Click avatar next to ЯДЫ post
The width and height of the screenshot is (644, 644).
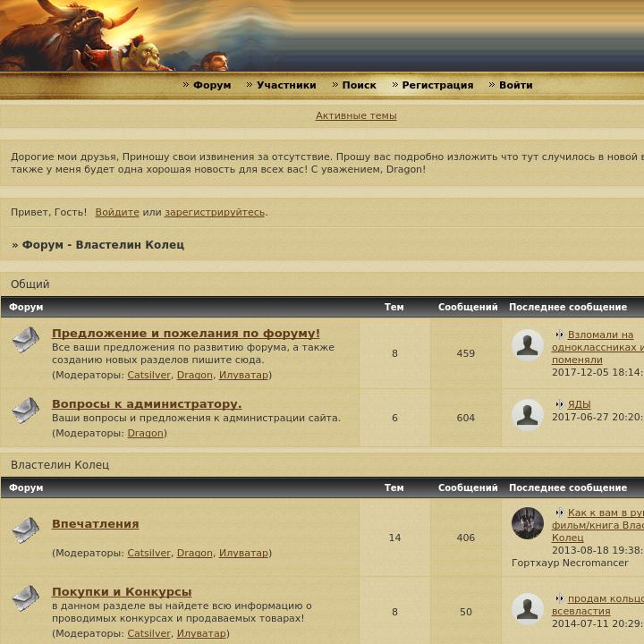(528, 415)
